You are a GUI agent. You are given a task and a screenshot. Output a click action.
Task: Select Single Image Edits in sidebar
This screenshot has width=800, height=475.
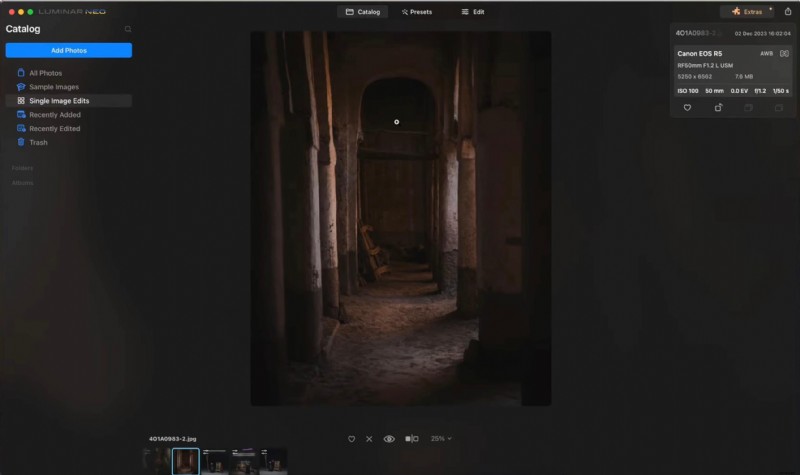(x=69, y=101)
